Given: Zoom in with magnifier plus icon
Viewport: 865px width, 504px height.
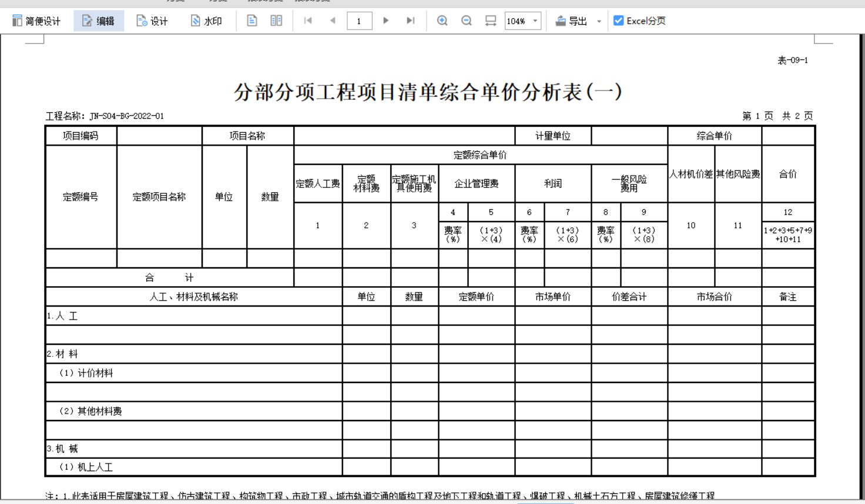Looking at the screenshot, I should pos(442,21).
